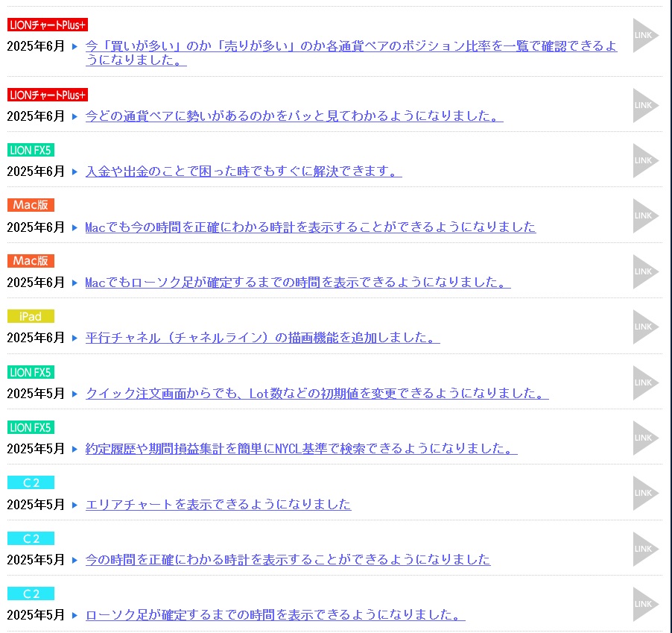Viewport: 672px width, 633px height.
Task: Click cyan C2 tag above 今の時間を正確に entry
Action: tap(31, 538)
